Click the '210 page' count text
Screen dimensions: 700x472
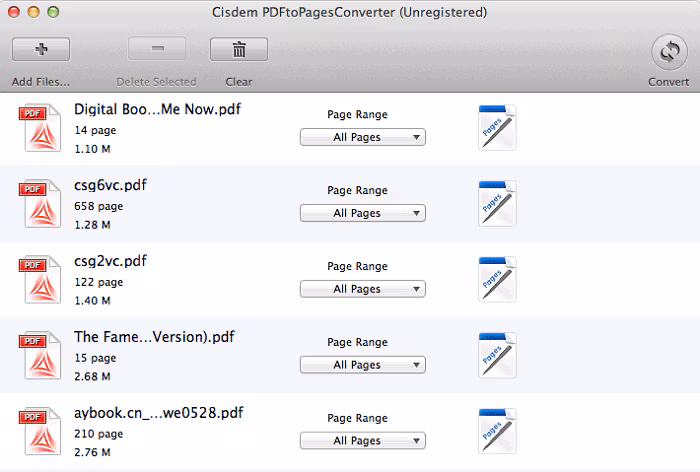click(99, 434)
